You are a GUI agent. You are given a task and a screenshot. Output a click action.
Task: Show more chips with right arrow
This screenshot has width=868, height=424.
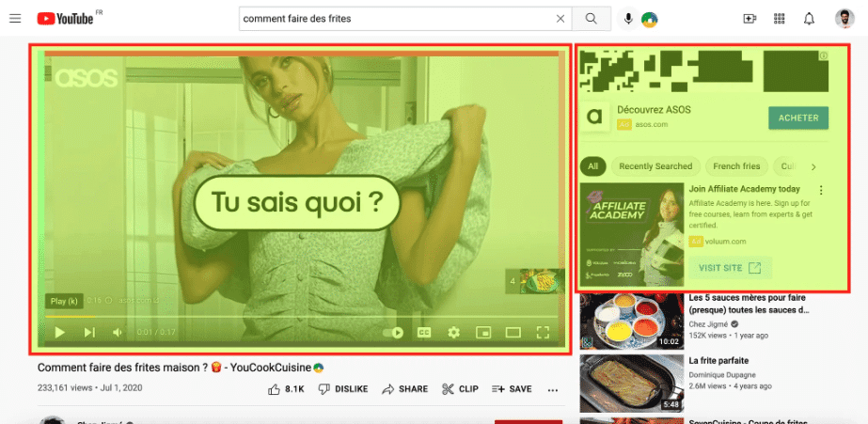click(x=813, y=166)
